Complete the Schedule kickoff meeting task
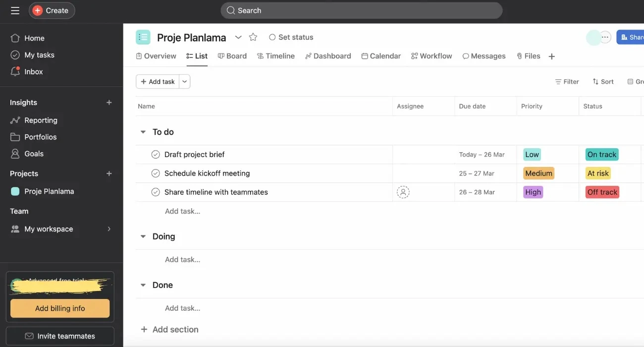Viewport: 644px width, 347px height. coord(155,173)
